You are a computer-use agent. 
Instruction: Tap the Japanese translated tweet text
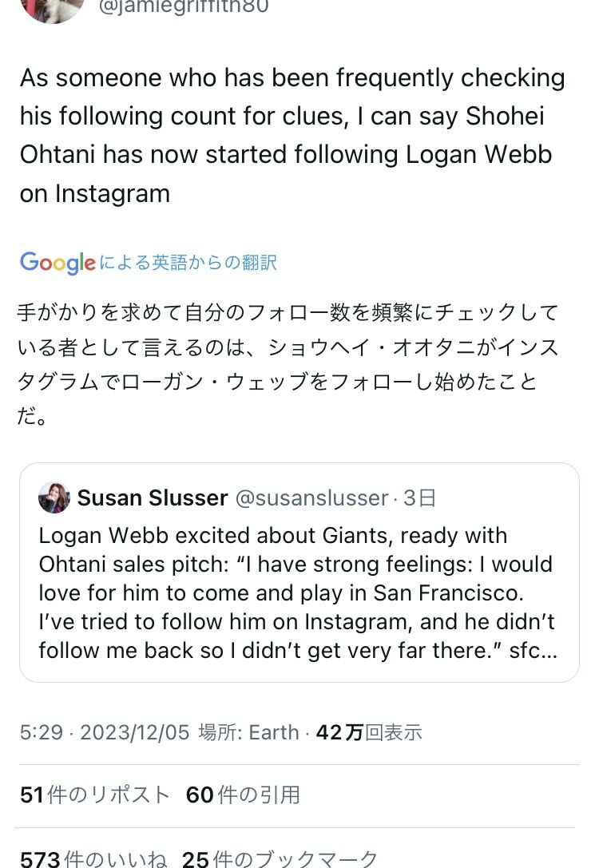point(288,363)
